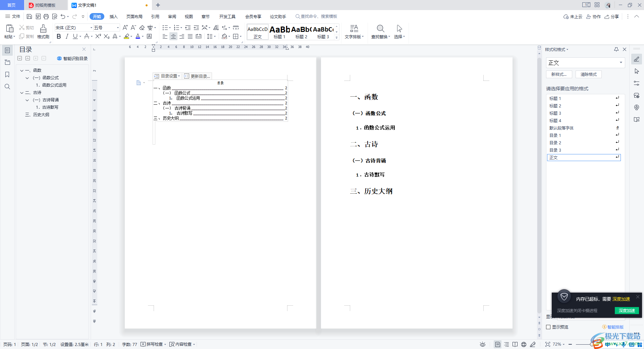
Task: Click the Print icon in quick toolbar
Action: (46, 16)
